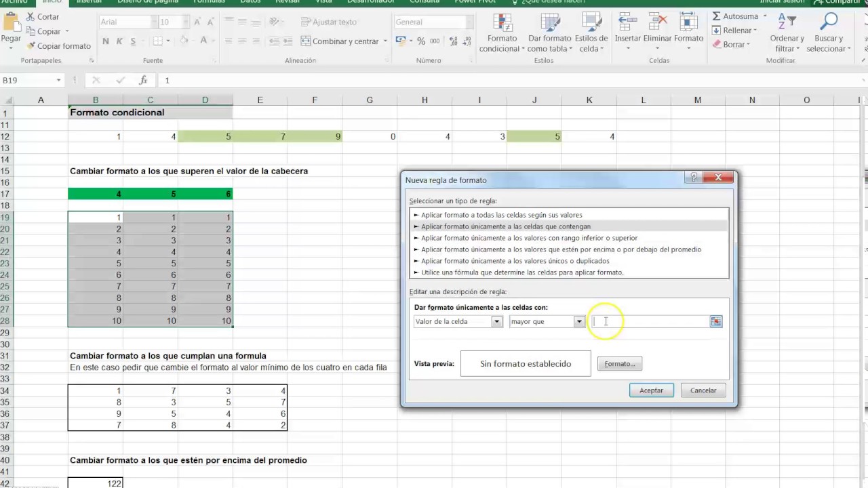Open the Archivo menu tab

tap(14, 2)
